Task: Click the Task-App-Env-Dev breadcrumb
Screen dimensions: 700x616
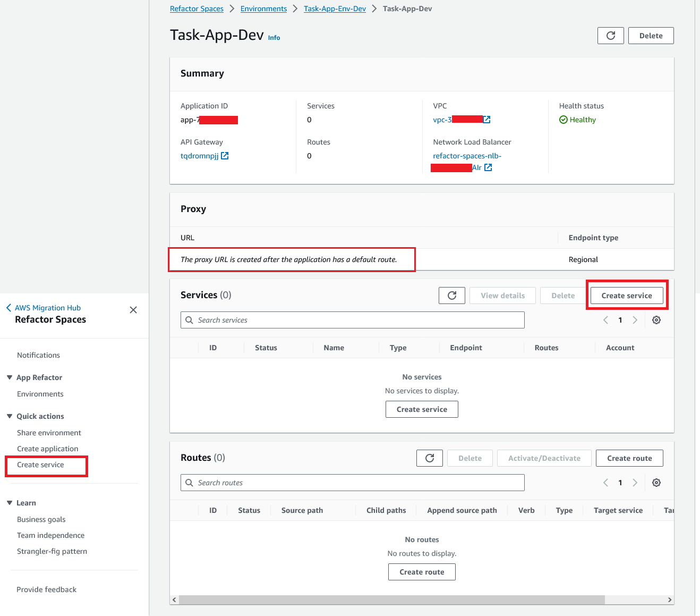Action: tap(335, 9)
